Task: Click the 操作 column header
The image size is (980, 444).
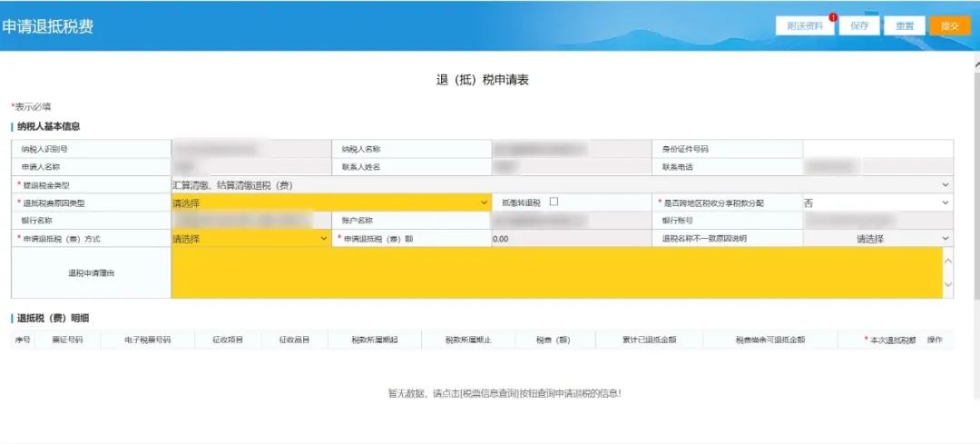Action: click(x=935, y=340)
